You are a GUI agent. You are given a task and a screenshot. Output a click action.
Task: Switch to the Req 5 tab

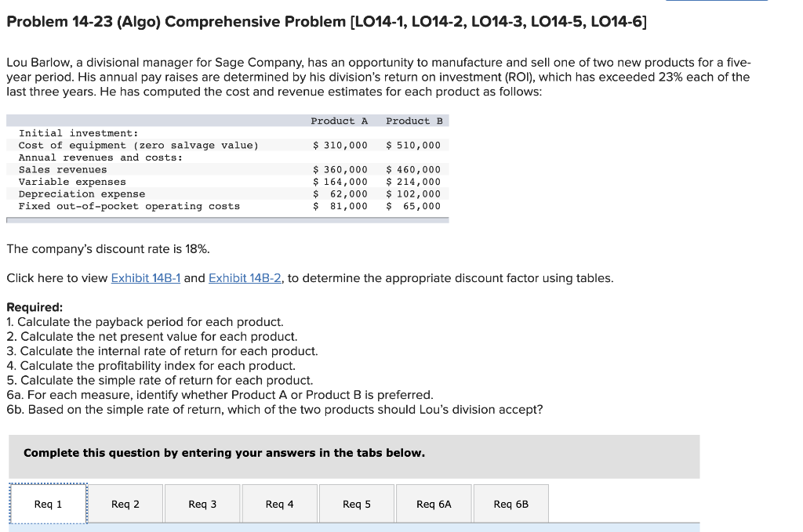point(357,504)
